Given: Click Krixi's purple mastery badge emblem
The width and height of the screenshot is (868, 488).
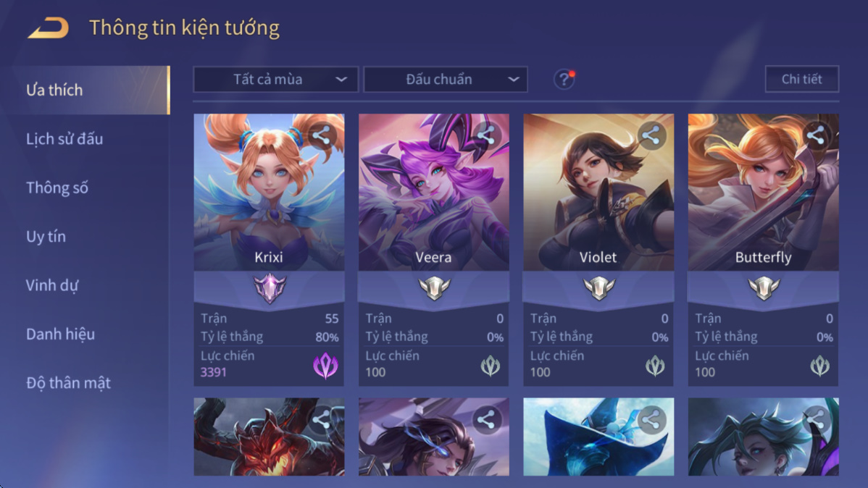Looking at the screenshot, I should pos(270,287).
